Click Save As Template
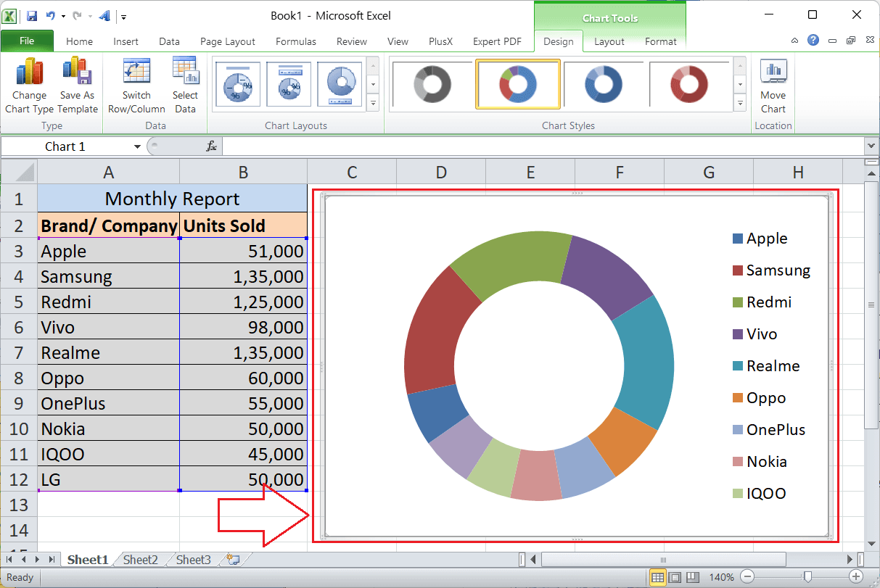 77,85
